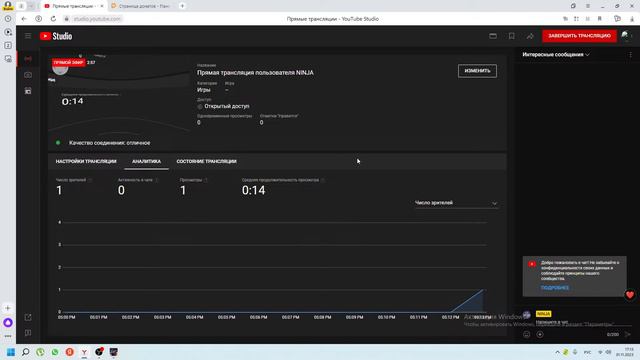Select the 'Аналитика' tab
This screenshot has width=640, height=360.
click(147, 162)
